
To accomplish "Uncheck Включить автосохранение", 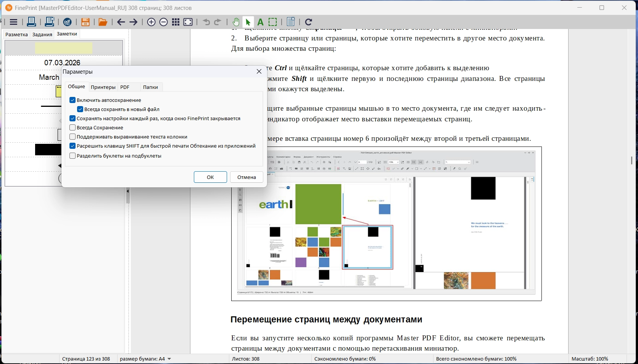I will [x=72, y=100].
